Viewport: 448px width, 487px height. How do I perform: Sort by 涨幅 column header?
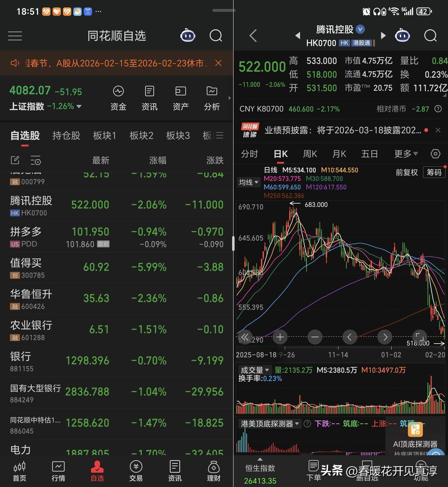pos(158,160)
